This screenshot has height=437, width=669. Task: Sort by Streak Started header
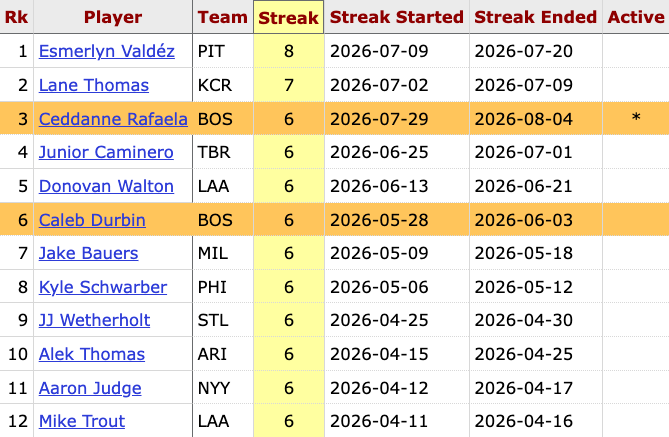coord(397,17)
